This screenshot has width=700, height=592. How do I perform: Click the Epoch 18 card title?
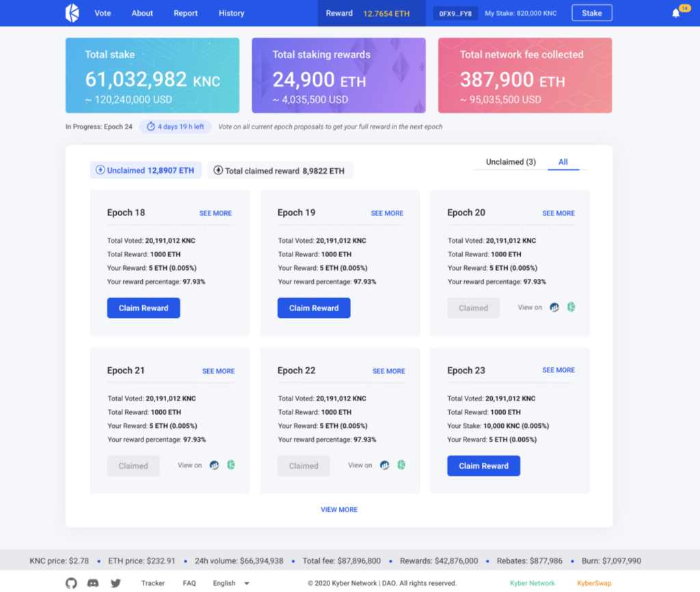tap(126, 213)
